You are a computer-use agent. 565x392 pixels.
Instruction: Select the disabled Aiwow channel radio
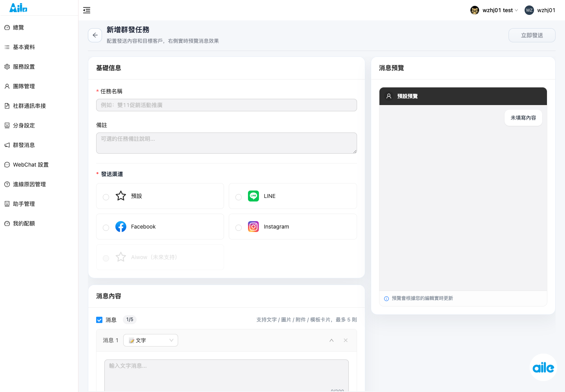[x=106, y=258]
